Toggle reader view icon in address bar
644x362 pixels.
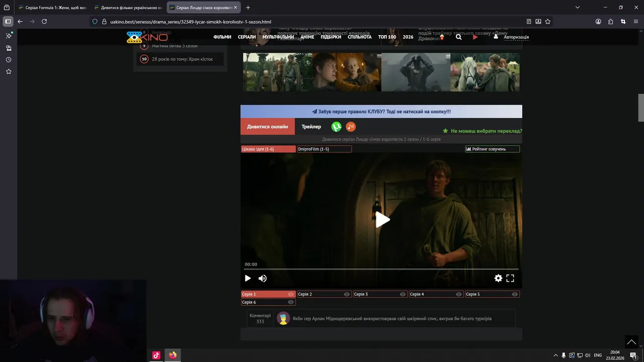click(529, 22)
